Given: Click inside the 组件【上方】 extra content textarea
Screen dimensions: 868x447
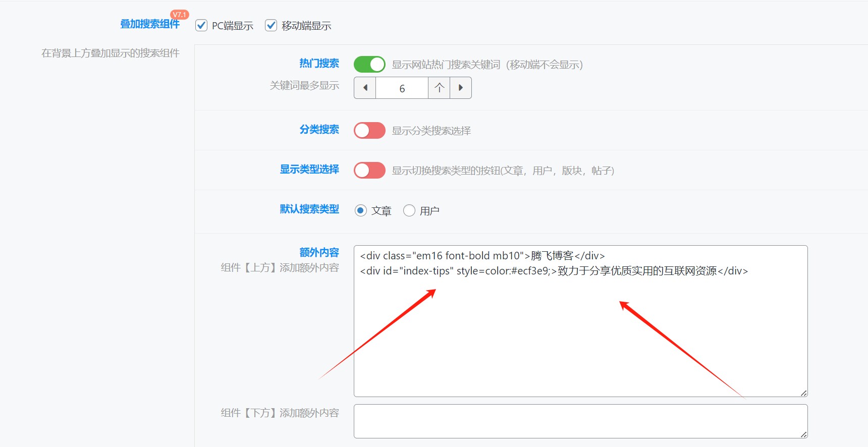Looking at the screenshot, I should point(581,321).
